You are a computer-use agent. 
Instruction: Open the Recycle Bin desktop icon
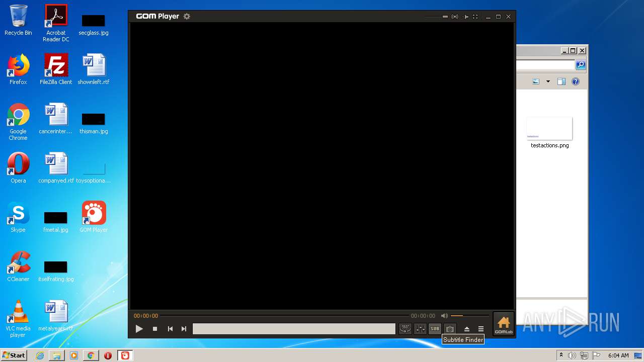18,21
